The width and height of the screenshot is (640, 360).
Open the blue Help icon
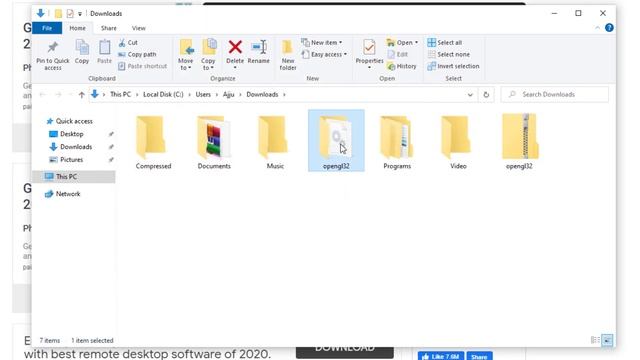[609, 28]
